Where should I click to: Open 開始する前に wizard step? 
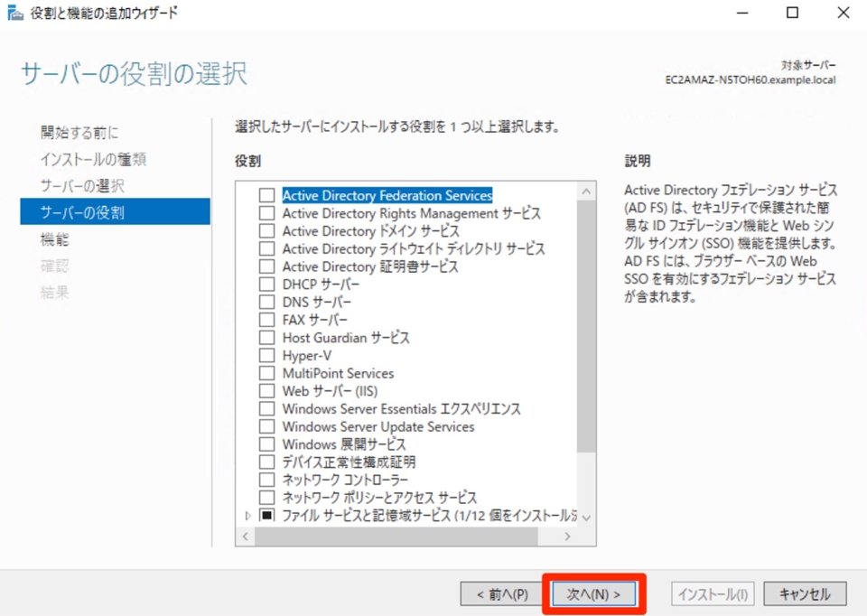[79, 132]
